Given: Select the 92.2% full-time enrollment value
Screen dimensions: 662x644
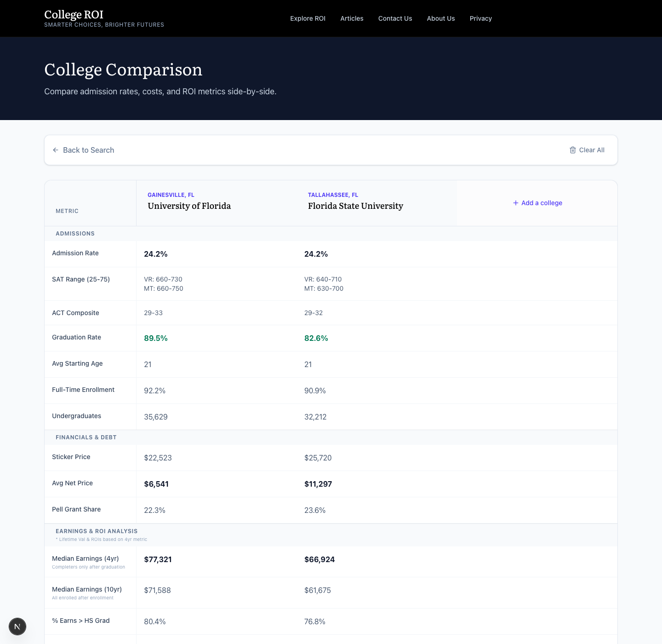Looking at the screenshot, I should [x=155, y=391].
